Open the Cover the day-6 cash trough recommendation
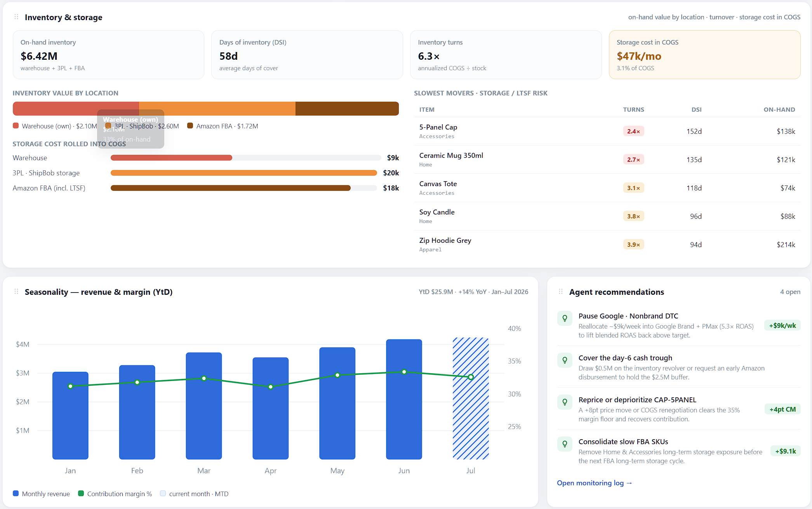This screenshot has width=812, height=509. point(679,367)
